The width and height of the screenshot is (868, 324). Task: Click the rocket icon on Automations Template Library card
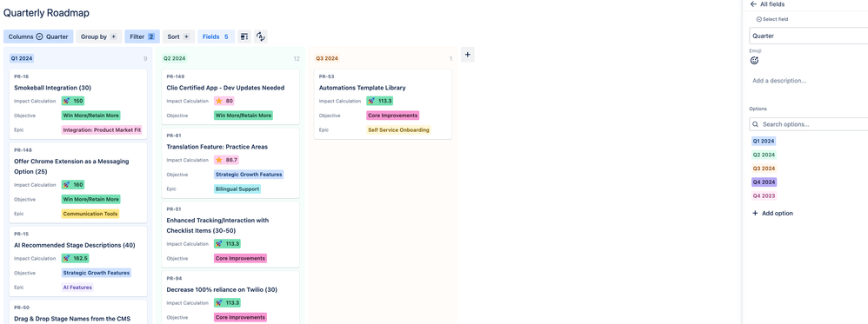(x=372, y=101)
